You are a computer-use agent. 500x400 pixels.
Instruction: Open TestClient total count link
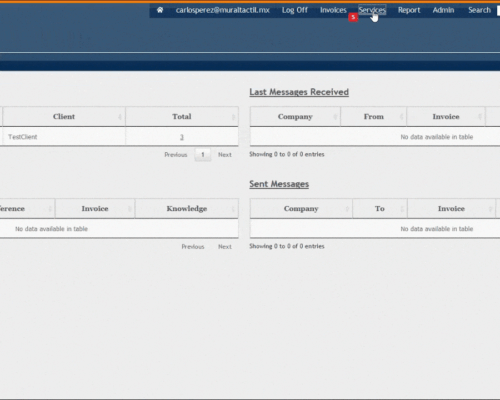[x=182, y=137]
